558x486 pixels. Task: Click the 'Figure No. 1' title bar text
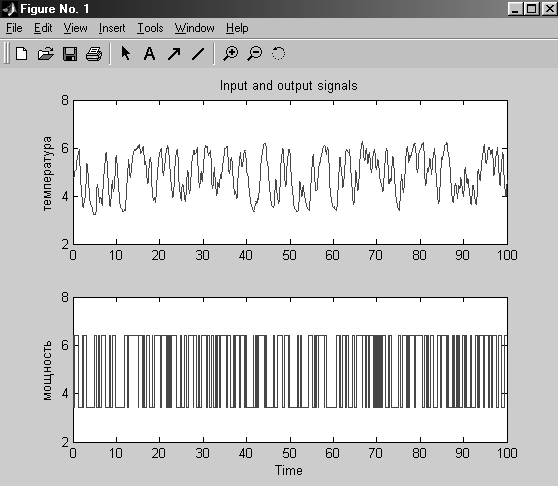pyautogui.click(x=54, y=9)
